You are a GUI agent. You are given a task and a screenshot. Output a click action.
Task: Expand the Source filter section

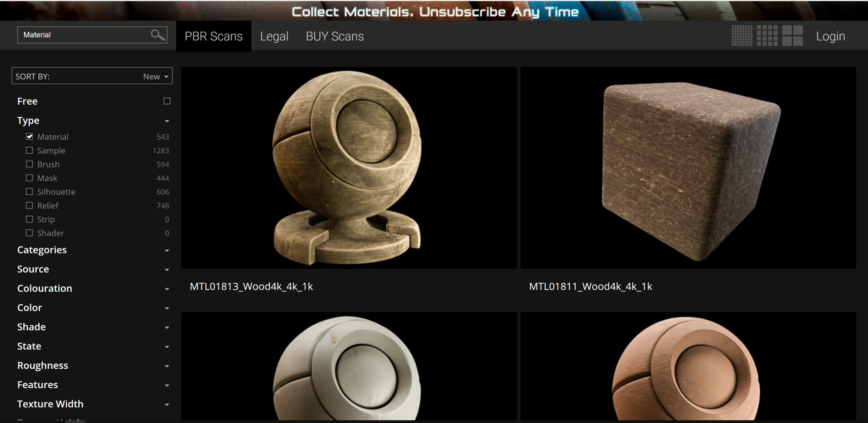click(167, 270)
